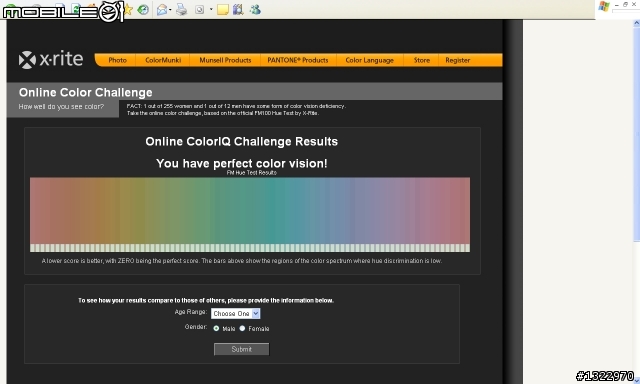Open the Store navigation tab

422,60
